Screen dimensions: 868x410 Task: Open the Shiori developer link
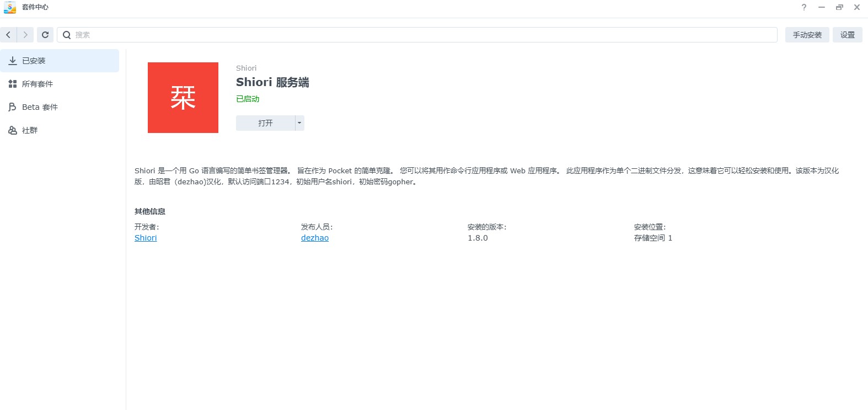146,238
